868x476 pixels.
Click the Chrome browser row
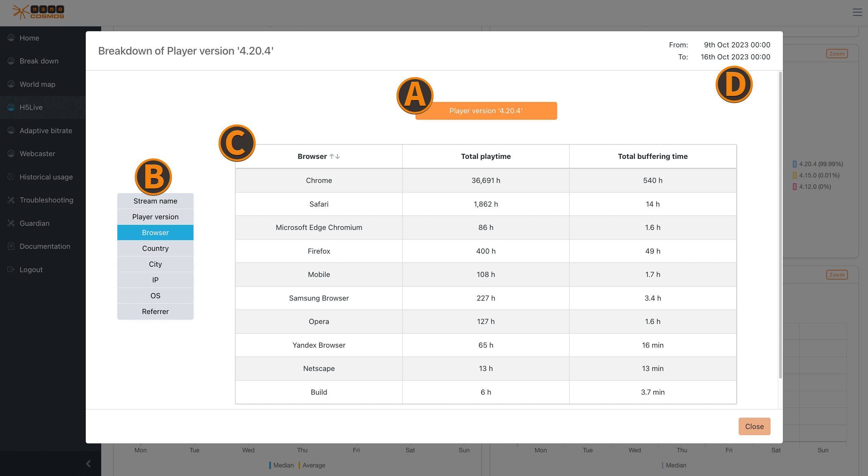pyautogui.click(x=486, y=181)
